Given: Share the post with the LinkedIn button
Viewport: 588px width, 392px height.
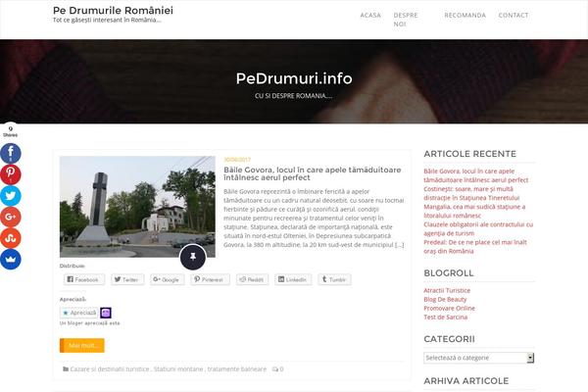Looking at the screenshot, I should tap(293, 279).
